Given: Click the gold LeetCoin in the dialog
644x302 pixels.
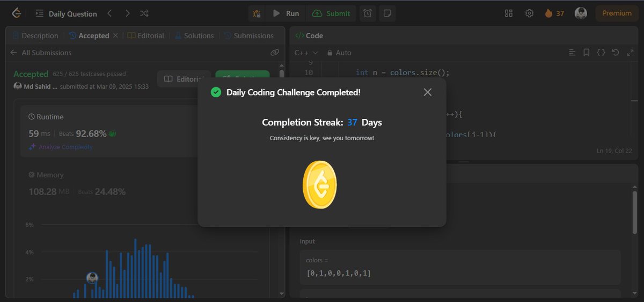Looking at the screenshot, I should [320, 185].
